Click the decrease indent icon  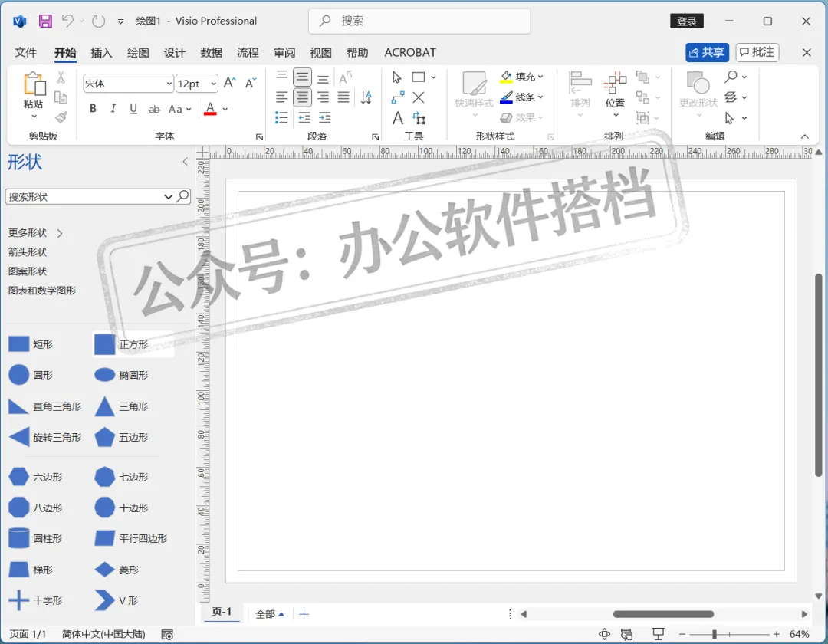coord(304,117)
